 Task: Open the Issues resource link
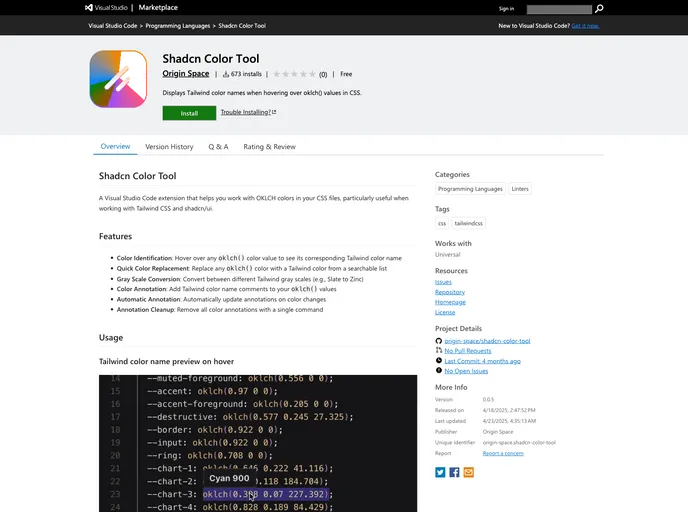click(443, 282)
